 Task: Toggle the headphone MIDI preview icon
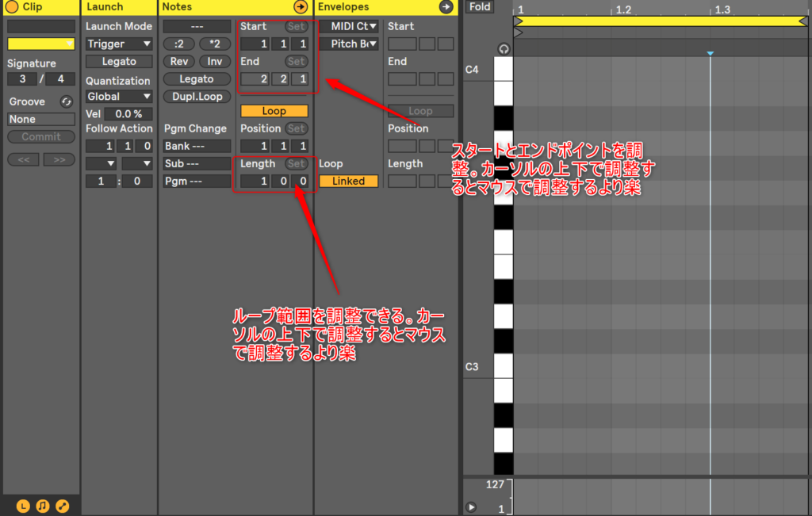pos(504,49)
